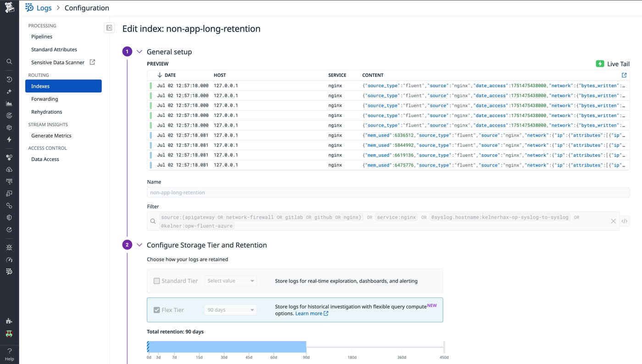
Task: Open the Select value dropdown for Standard Tier
Action: click(x=230, y=281)
